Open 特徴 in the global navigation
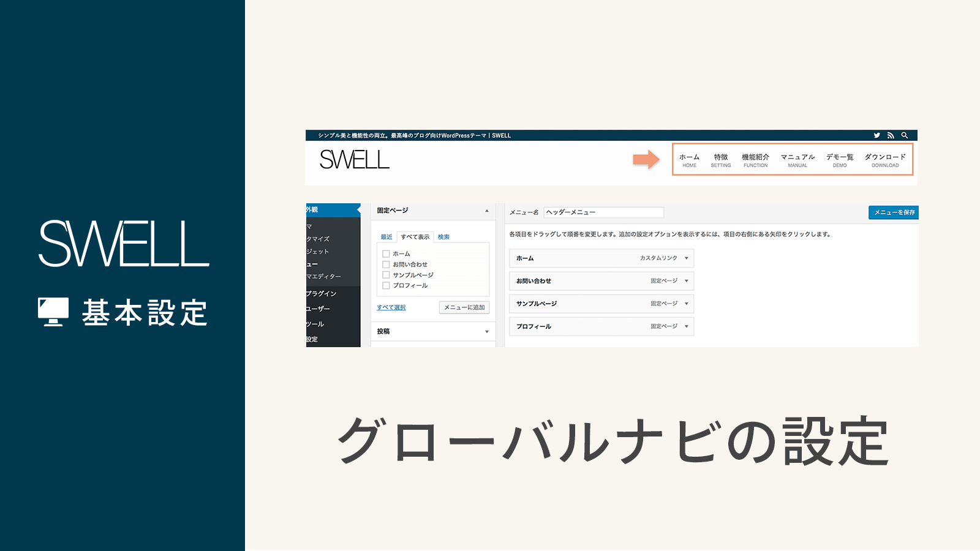This screenshot has height=551, width=980. (721, 160)
